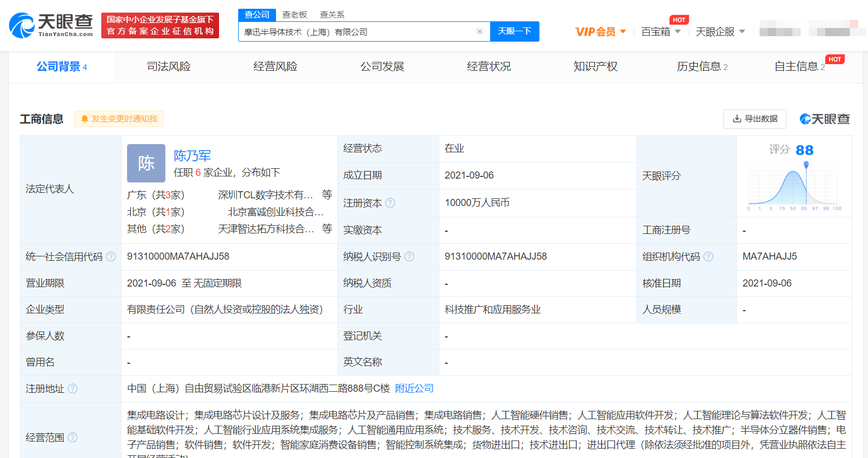Select the 查老板 search mode
The height and width of the screenshot is (458, 868).
pos(295,15)
